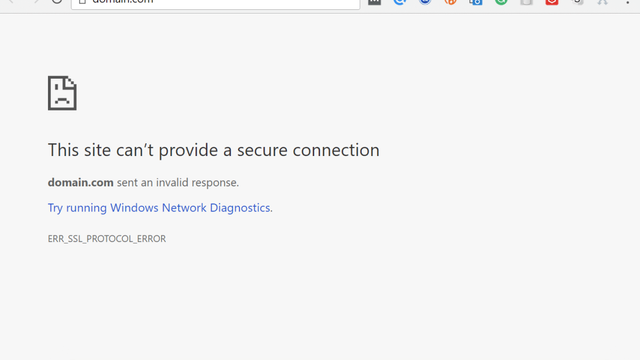
Task: Click the sad page error icon
Action: (62, 93)
